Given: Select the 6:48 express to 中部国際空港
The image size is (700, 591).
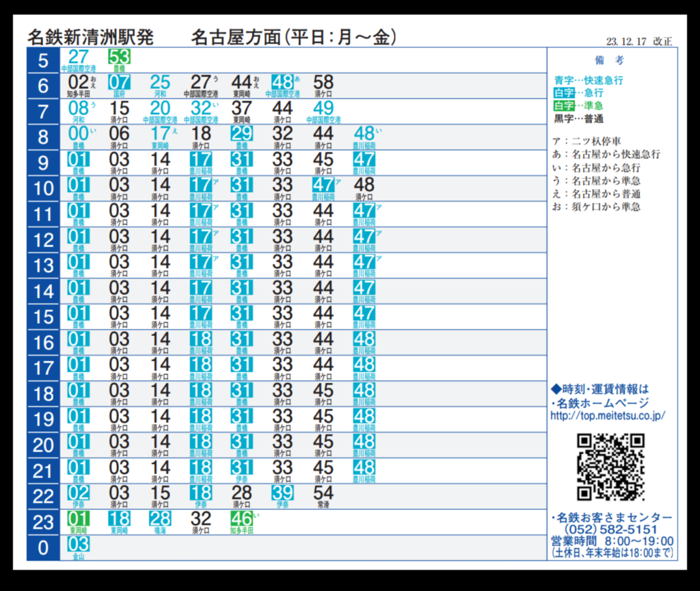Looking at the screenshot, I should click(282, 86).
